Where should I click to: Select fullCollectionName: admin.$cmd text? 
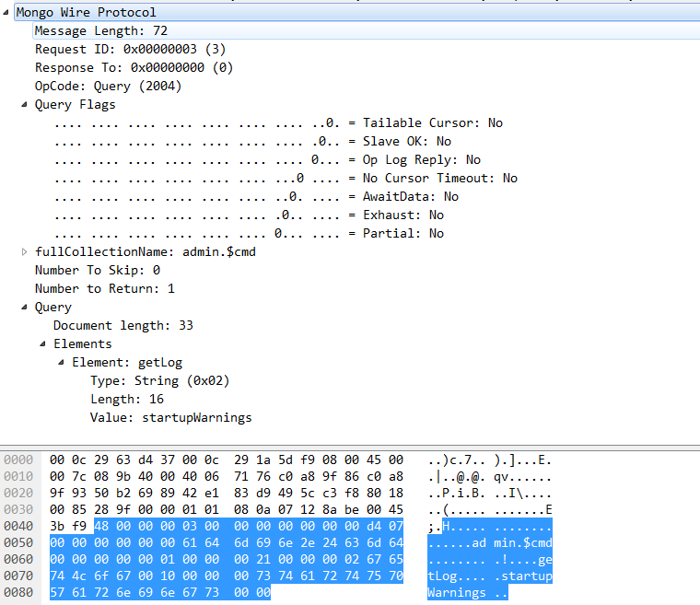pos(146,251)
